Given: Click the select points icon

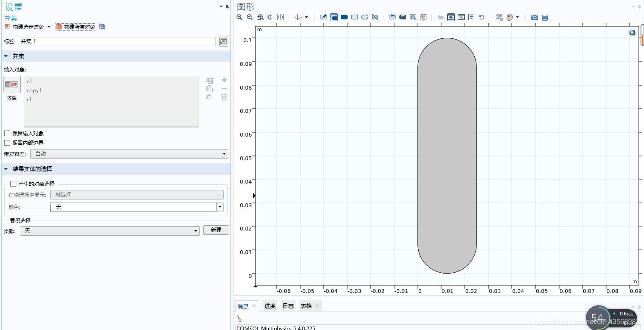Looking at the screenshot, I should (x=365, y=17).
